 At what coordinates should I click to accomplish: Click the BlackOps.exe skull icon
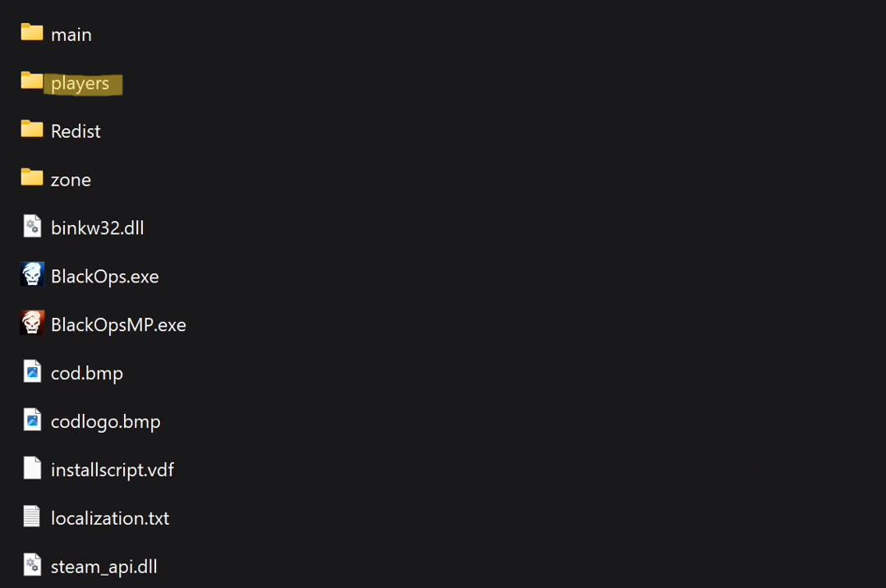[32, 274]
